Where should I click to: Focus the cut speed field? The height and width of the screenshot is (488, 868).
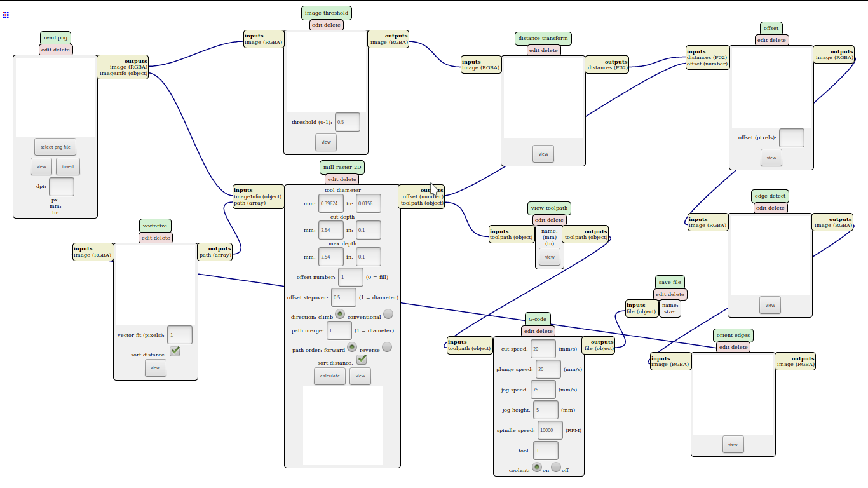[543, 349]
